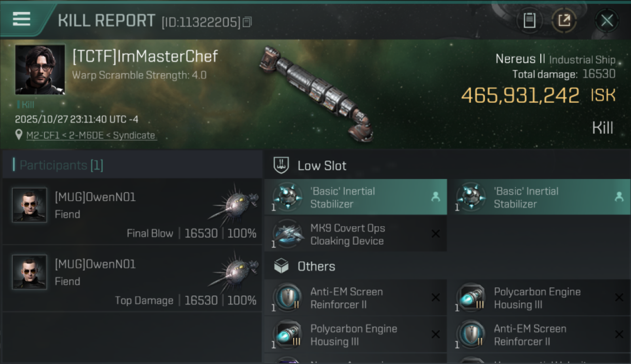631x364 pixels.
Task: Select the second 'Basic' Inertial Stabilizer
Action: (x=539, y=197)
